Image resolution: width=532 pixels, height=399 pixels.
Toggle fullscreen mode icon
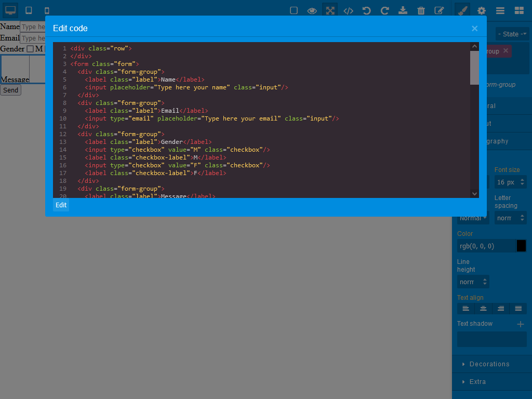coord(330,11)
